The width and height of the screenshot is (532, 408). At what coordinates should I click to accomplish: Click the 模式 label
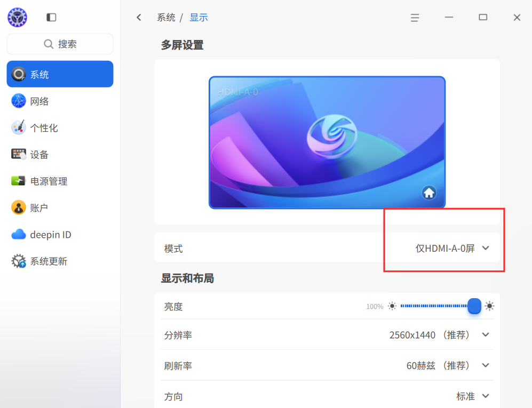click(x=173, y=249)
